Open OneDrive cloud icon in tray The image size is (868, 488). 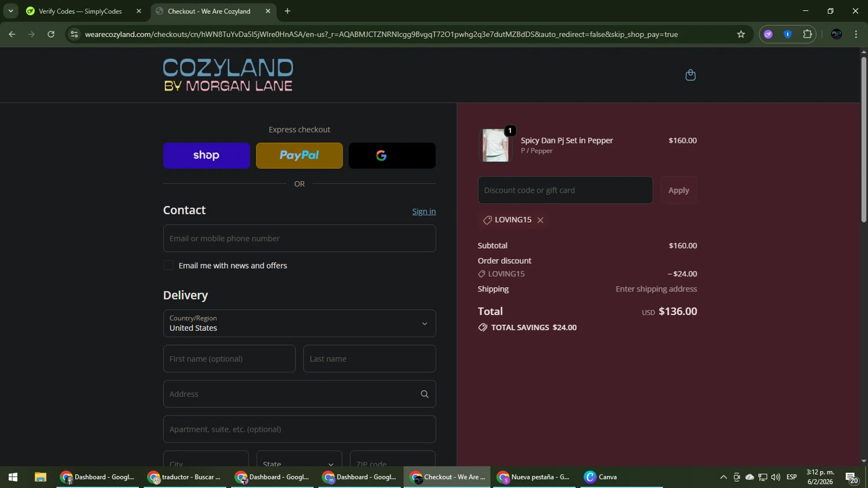750,477
